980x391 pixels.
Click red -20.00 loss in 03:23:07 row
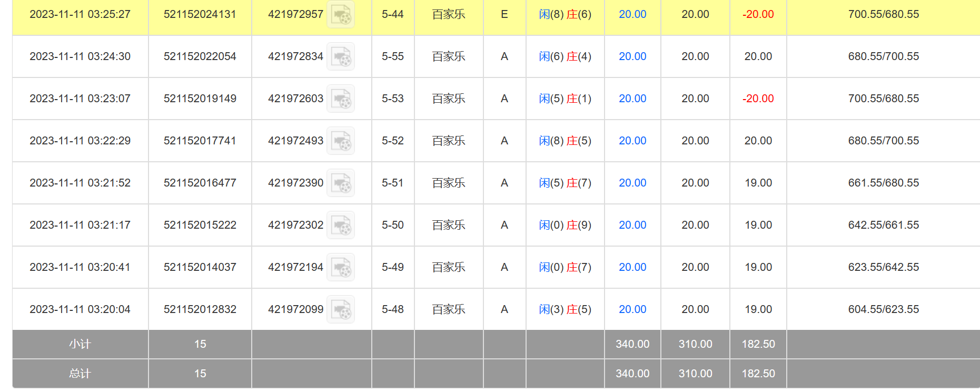pyautogui.click(x=758, y=99)
